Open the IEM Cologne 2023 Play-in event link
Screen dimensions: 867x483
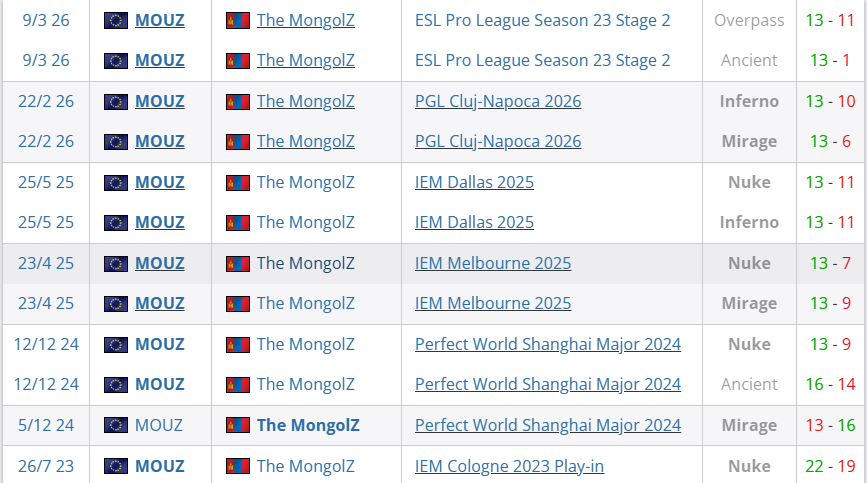(x=509, y=465)
